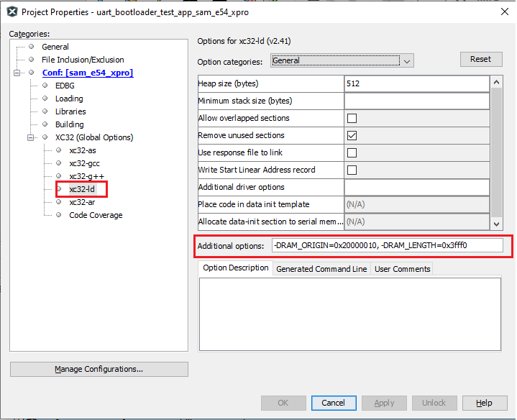
Task: Select the xc32-gcc tree node
Action: (x=84, y=163)
